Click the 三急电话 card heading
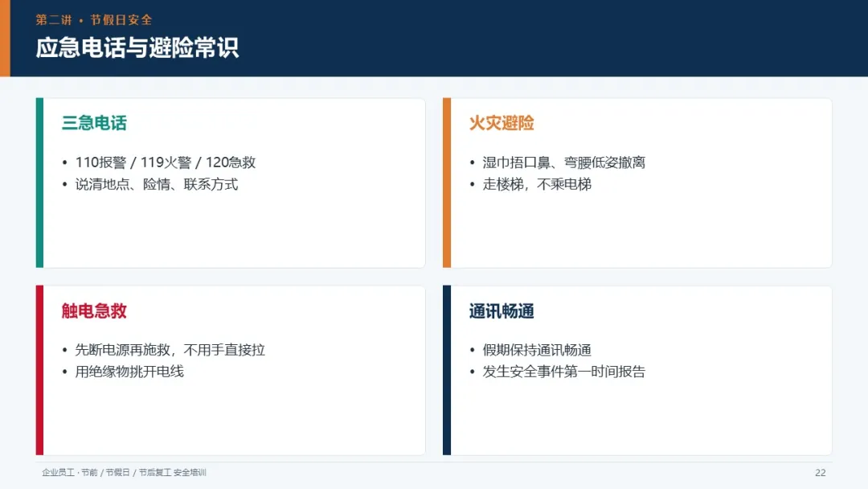Image resolution: width=868 pixels, height=489 pixels. click(94, 123)
